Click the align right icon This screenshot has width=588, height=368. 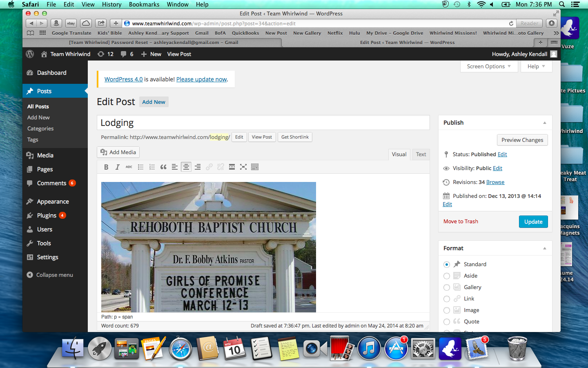(x=198, y=167)
